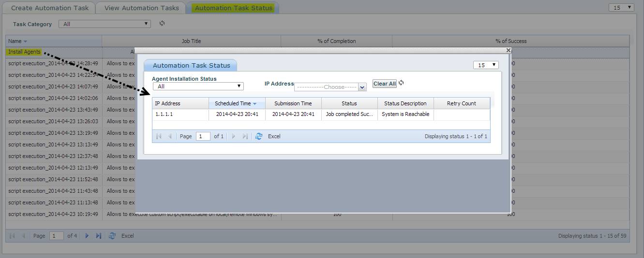Export background task list to Excel
Screen dimensions: 644x258
click(x=128, y=236)
